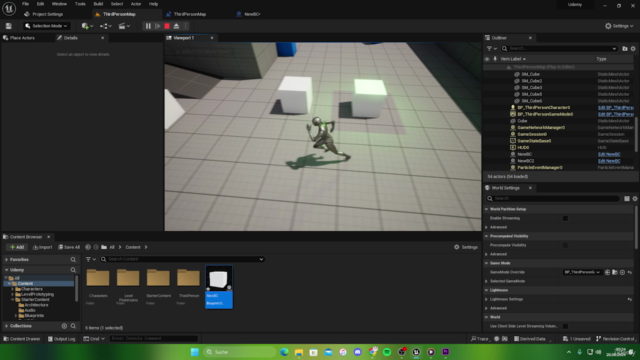Viewport: 640px width, 360px height.
Task: Toggle the Precompute Visibility checkbox
Action: tap(565, 245)
